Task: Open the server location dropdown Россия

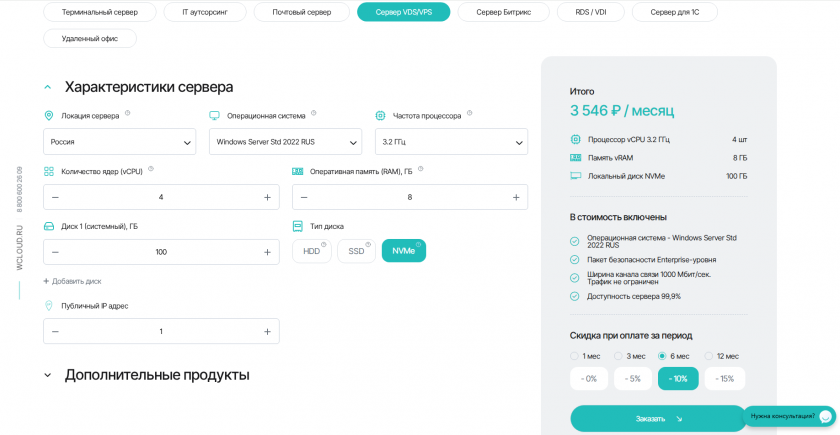Action: 119,142
